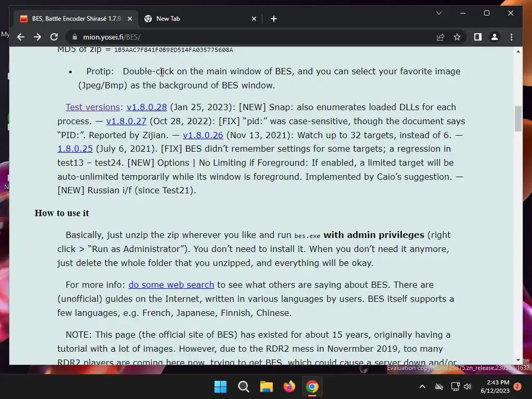Viewport: 532px width, 399px height.
Task: View site information via lock icon
Action: pos(75,37)
